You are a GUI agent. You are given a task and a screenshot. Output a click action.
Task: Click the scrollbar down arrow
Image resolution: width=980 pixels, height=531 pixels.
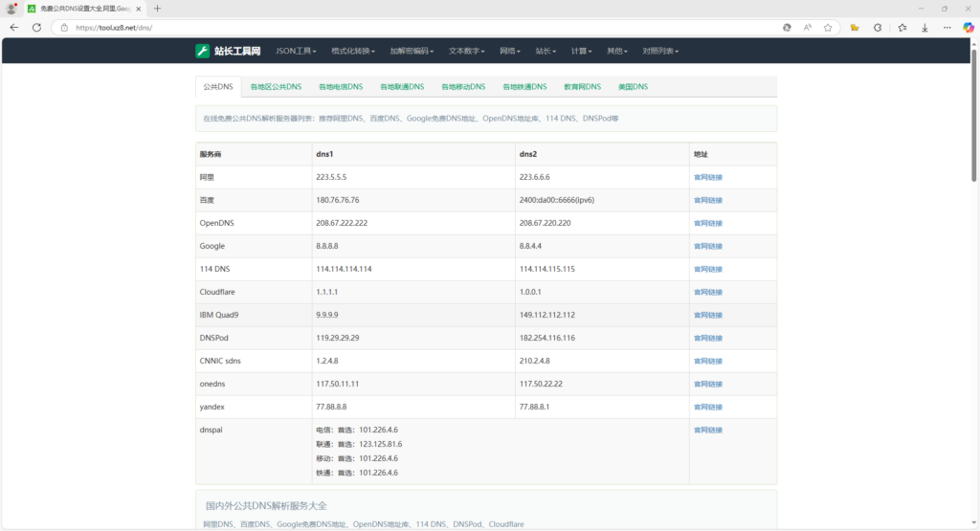coord(973,523)
